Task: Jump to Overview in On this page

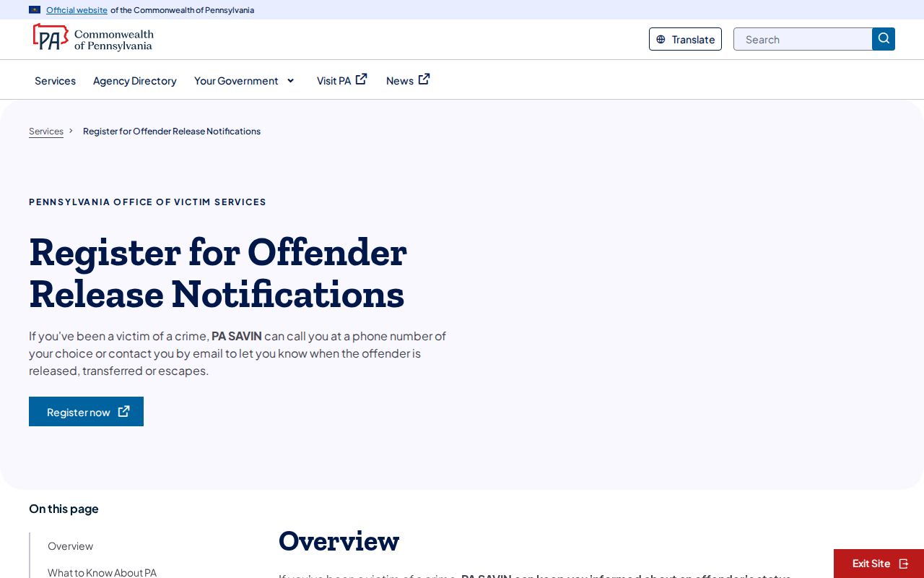Action: point(70,546)
